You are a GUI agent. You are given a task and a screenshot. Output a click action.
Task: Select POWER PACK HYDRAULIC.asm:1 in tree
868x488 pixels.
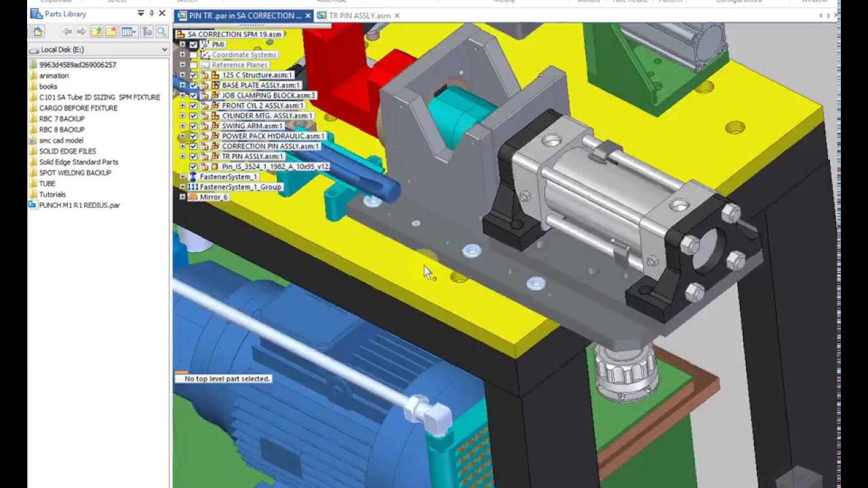[273, 136]
